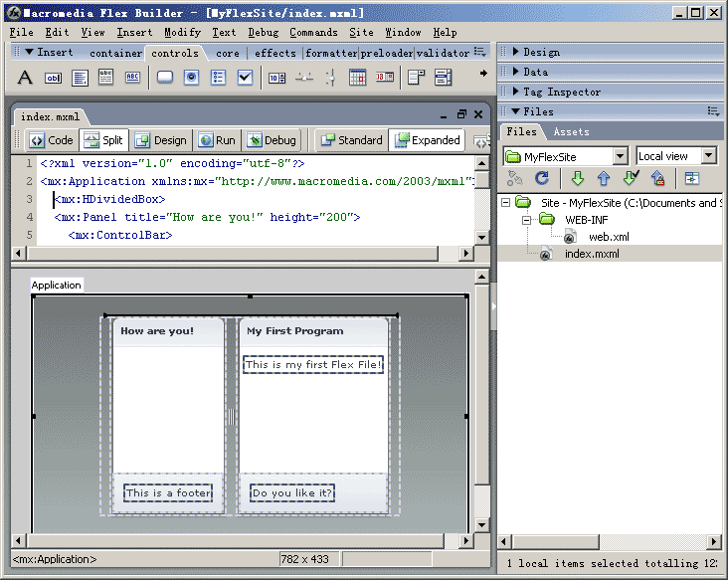Image resolution: width=728 pixels, height=580 pixels.
Task: Expand the Design panel
Action: (x=516, y=52)
